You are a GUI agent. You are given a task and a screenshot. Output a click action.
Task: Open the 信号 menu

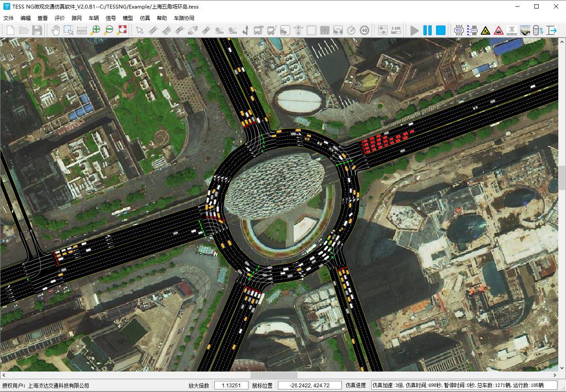(x=111, y=18)
